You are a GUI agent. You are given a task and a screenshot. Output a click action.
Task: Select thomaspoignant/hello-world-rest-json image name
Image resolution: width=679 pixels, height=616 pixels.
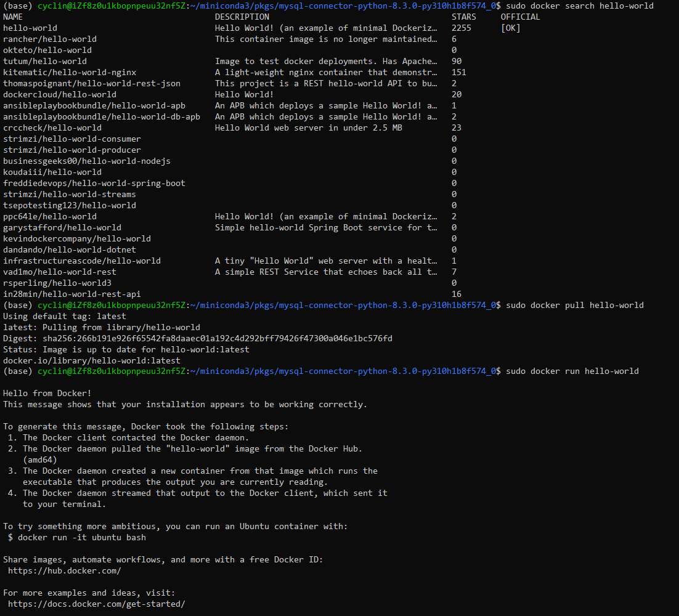(x=92, y=84)
